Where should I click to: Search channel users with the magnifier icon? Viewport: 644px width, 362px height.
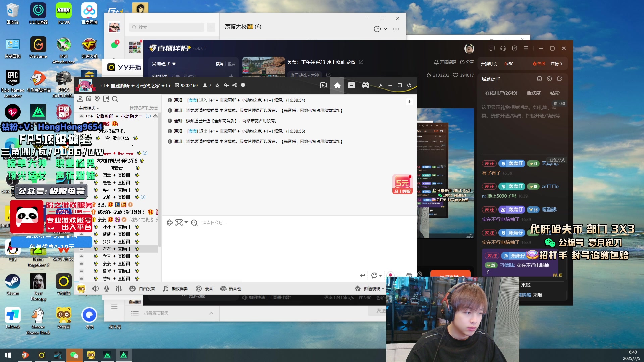pyautogui.click(x=115, y=99)
